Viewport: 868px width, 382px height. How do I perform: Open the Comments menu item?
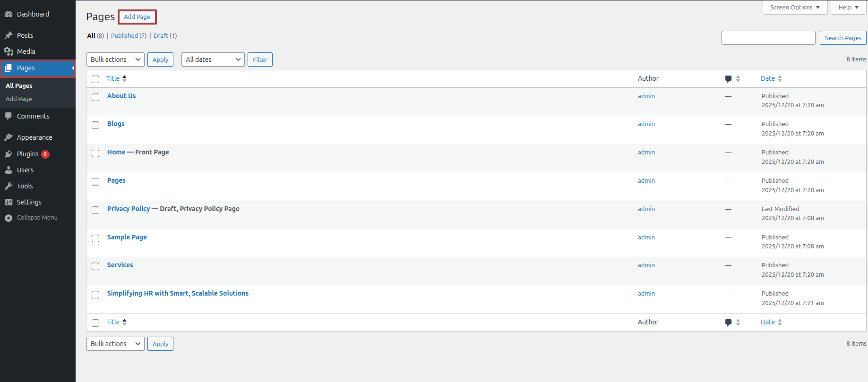click(x=33, y=116)
